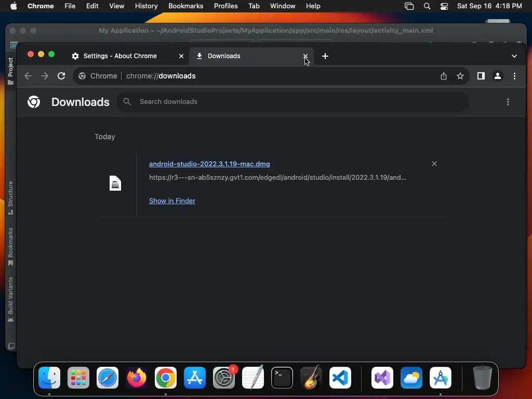This screenshot has height=399, width=532.
Task: Focus the Search downloads field
Action: point(292,102)
